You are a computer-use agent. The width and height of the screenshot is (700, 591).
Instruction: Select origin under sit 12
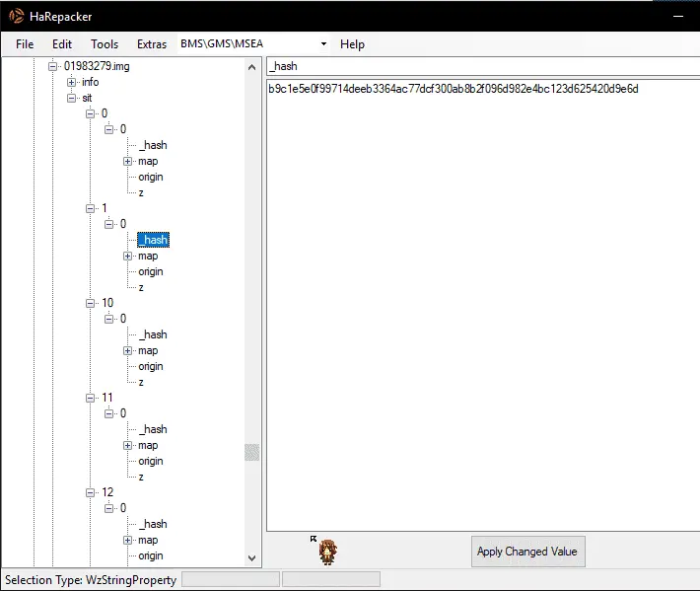[151, 556]
